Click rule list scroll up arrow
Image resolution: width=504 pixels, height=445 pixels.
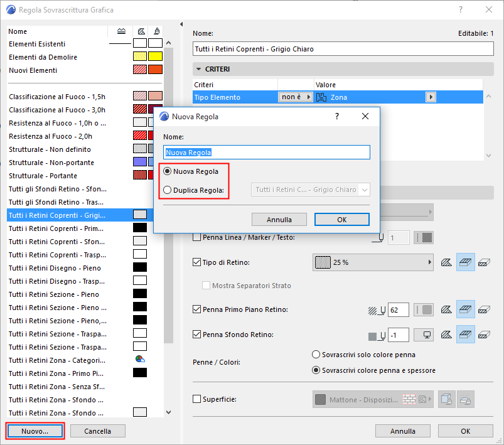click(x=168, y=43)
